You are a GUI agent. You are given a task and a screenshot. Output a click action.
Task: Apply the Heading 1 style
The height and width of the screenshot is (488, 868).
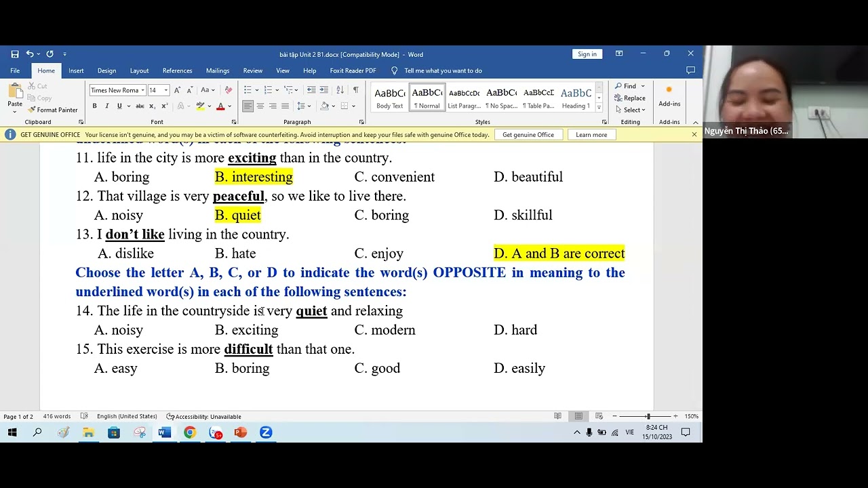(x=576, y=98)
